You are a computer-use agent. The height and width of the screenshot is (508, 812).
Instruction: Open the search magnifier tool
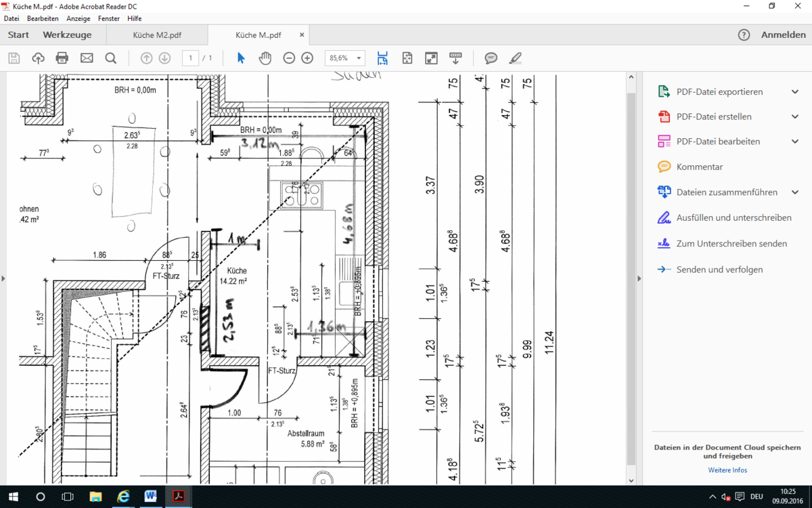(111, 58)
